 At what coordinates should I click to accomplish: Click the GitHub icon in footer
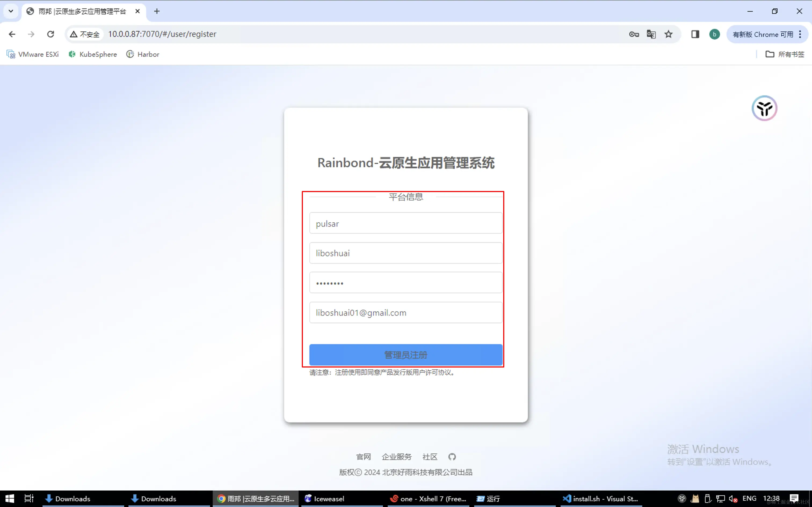452,457
